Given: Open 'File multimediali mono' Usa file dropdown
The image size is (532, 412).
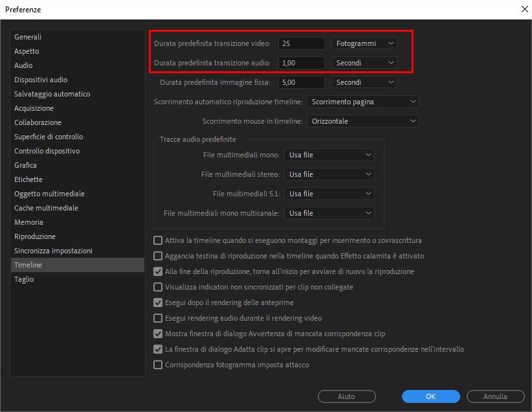Looking at the screenshot, I should [x=329, y=155].
